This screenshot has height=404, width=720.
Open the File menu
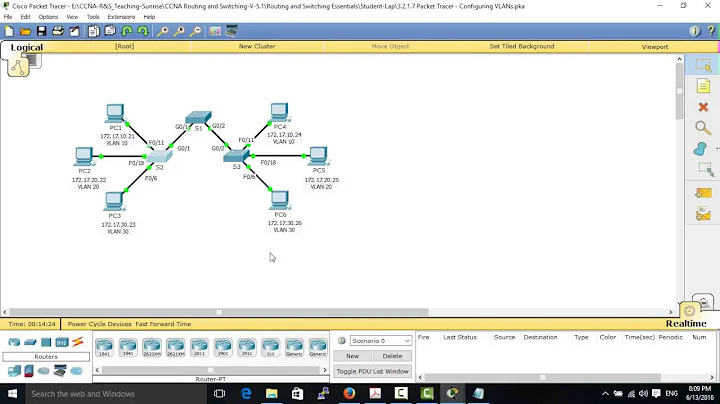tap(8, 17)
